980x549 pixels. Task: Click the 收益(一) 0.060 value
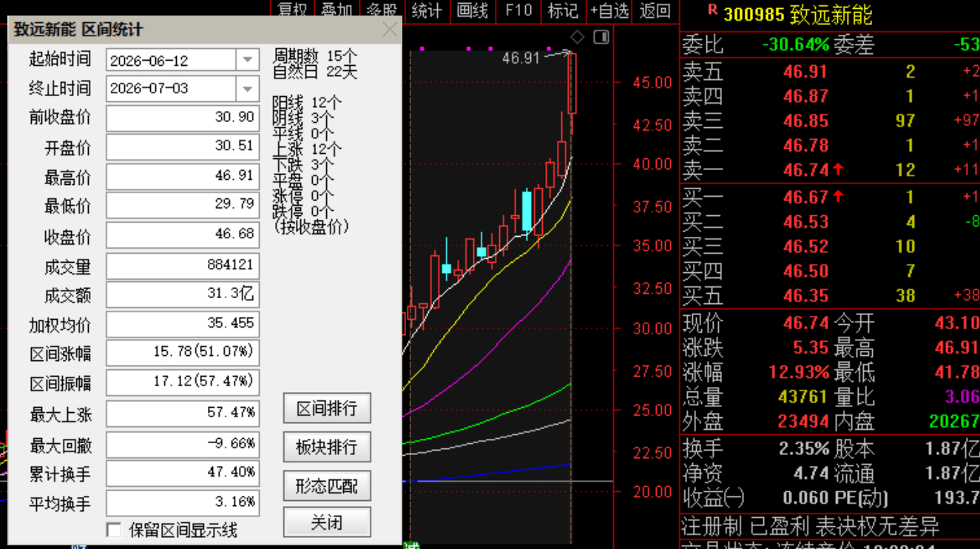[x=805, y=498]
